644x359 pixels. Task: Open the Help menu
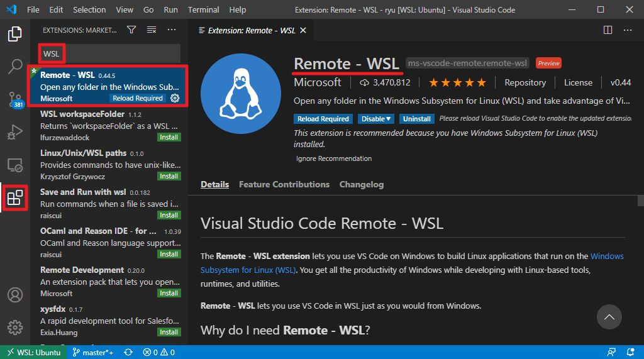[237, 9]
